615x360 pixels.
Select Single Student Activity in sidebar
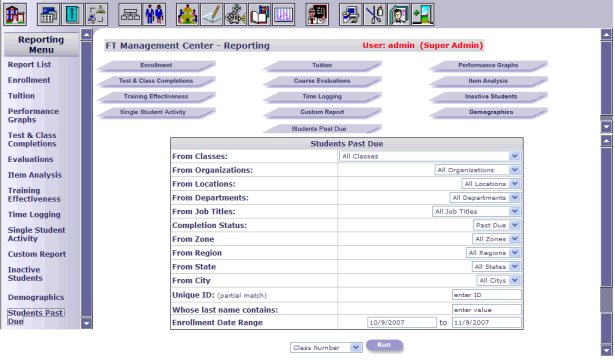pos(36,234)
